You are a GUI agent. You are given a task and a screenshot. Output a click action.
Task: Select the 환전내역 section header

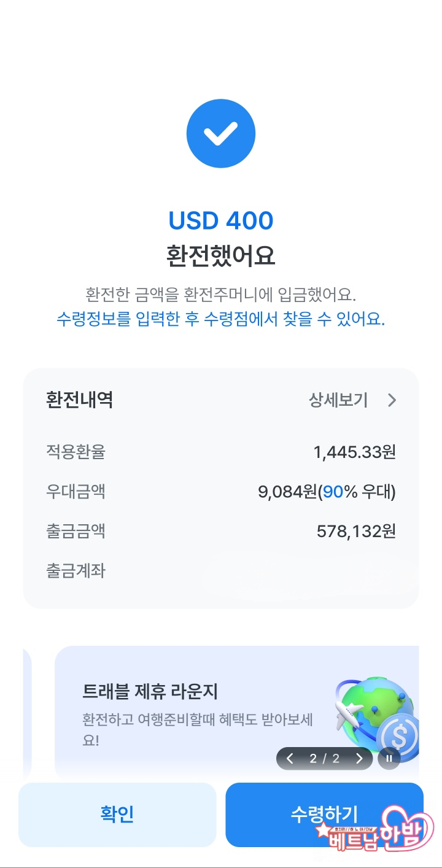[79, 400]
